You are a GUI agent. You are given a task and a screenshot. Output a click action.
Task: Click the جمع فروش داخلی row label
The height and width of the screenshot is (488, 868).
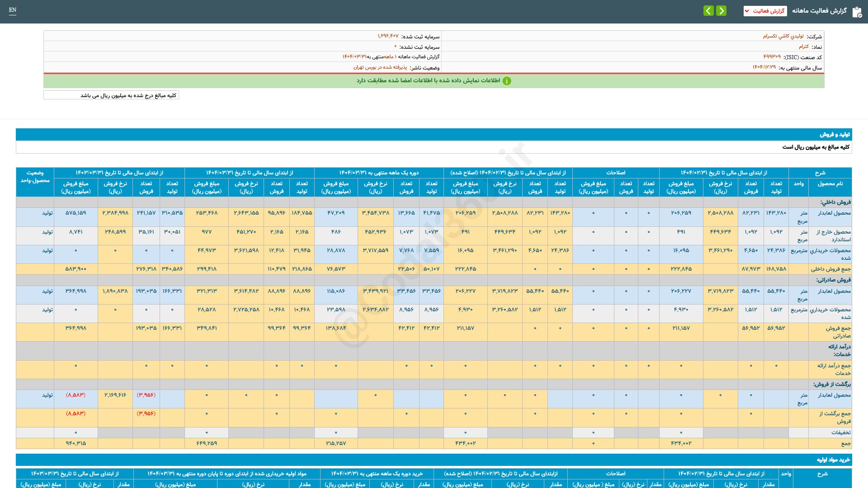[x=830, y=269]
